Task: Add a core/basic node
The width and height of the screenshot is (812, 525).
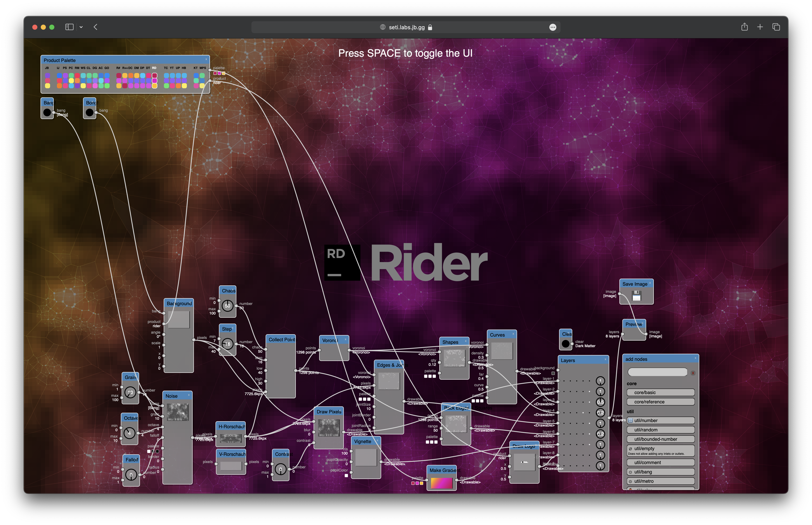Action: click(661, 393)
